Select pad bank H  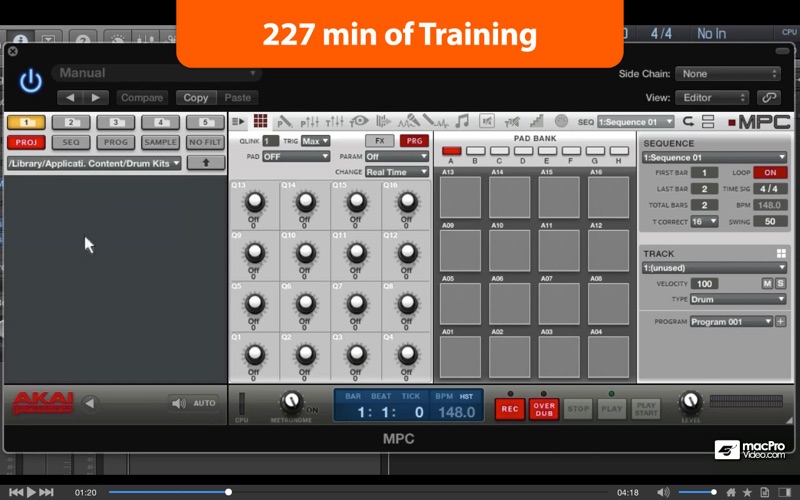click(x=619, y=151)
